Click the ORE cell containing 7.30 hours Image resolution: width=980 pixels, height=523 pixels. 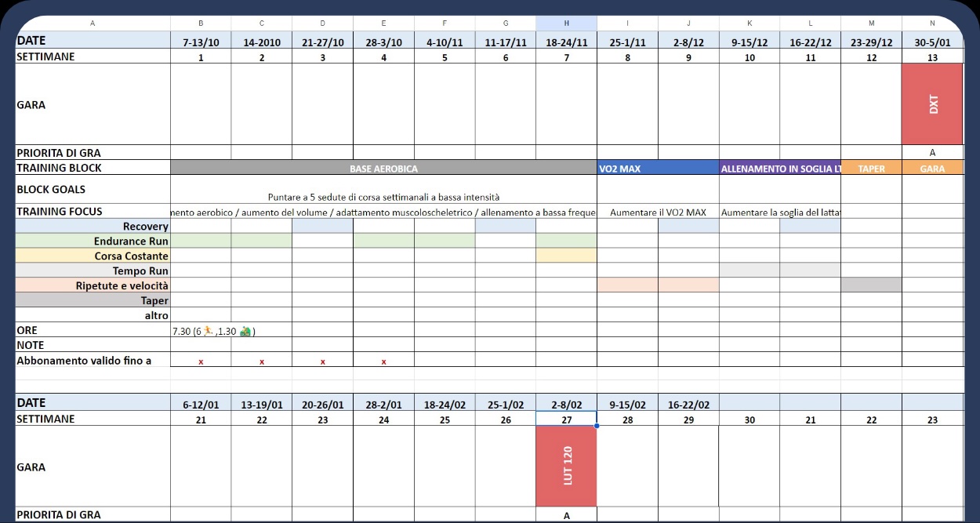tap(201, 331)
